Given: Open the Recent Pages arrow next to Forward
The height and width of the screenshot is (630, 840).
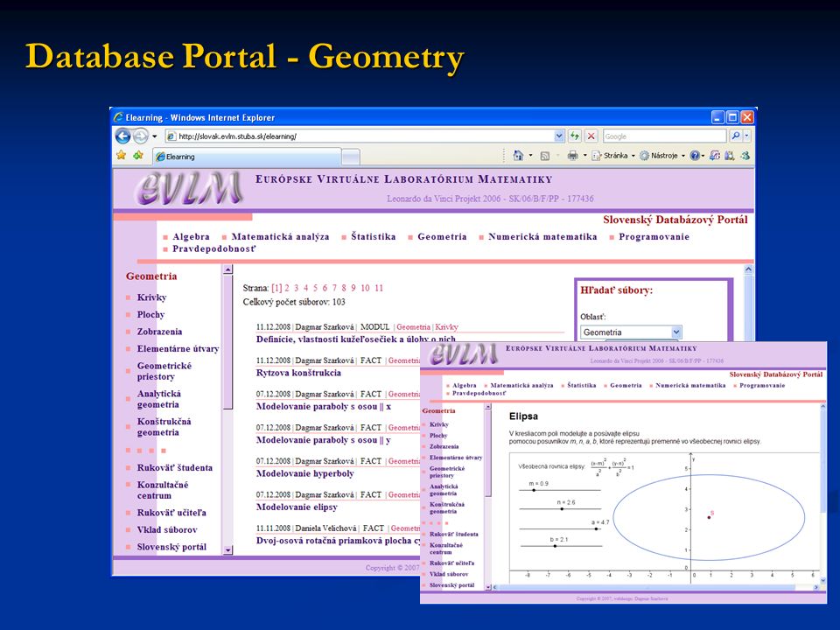Looking at the screenshot, I should pos(154,136).
